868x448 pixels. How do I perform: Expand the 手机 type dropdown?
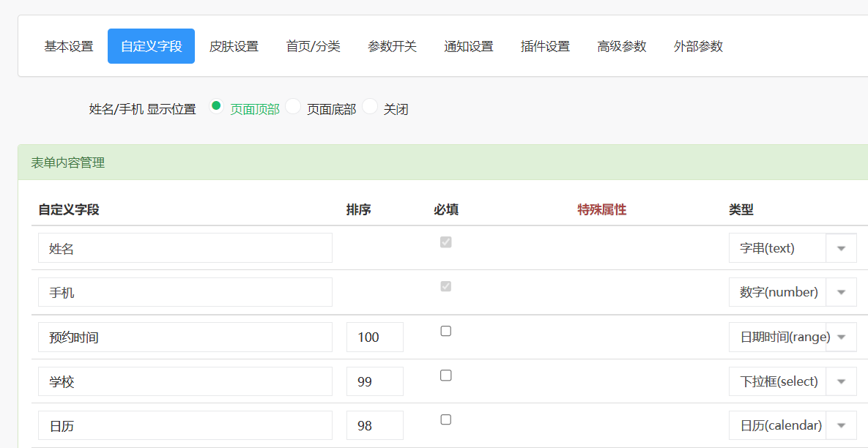841,291
